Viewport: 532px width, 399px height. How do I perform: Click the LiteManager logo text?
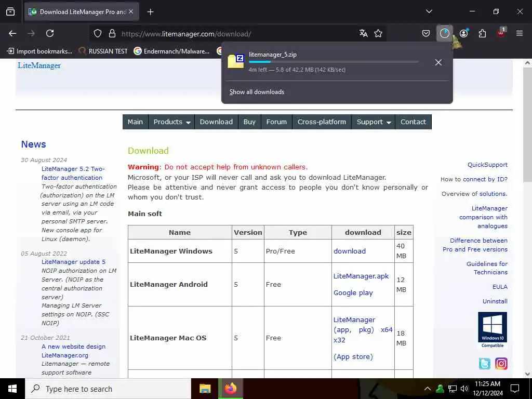pyautogui.click(x=39, y=65)
